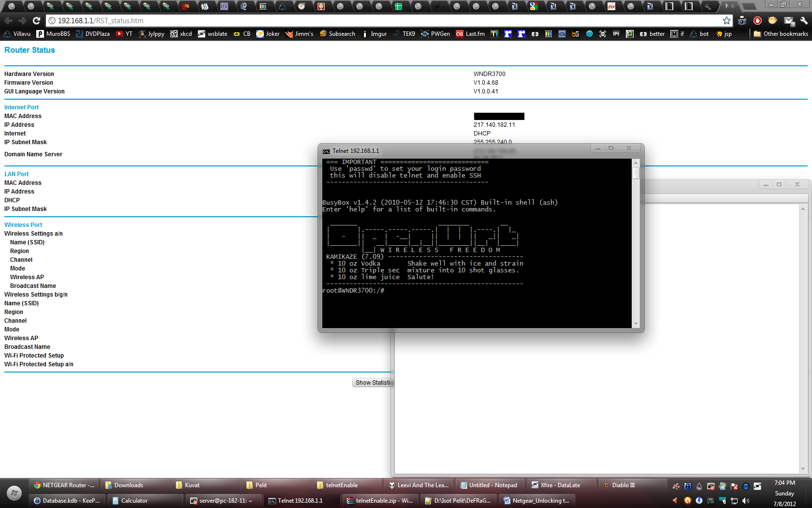Click the network tray icon
This screenshot has height=508, width=812.
(734, 501)
